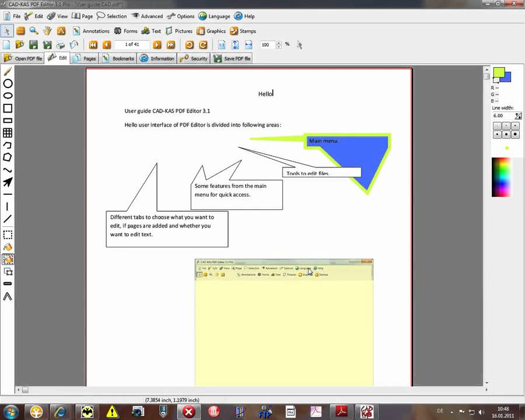Select the curved line tool

[x=8, y=170]
